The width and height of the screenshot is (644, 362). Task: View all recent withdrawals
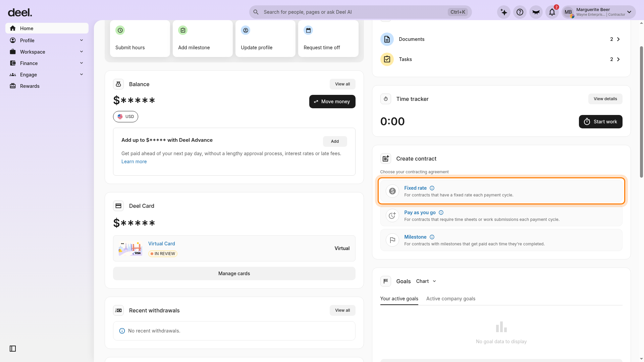(x=342, y=310)
